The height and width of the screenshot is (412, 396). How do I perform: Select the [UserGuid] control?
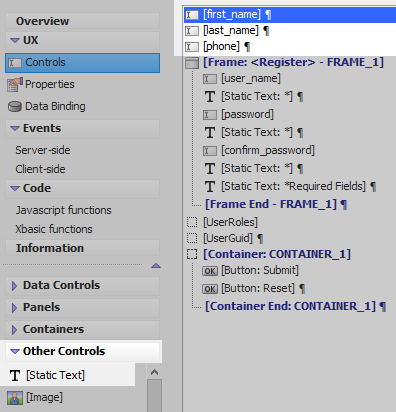coord(228,238)
